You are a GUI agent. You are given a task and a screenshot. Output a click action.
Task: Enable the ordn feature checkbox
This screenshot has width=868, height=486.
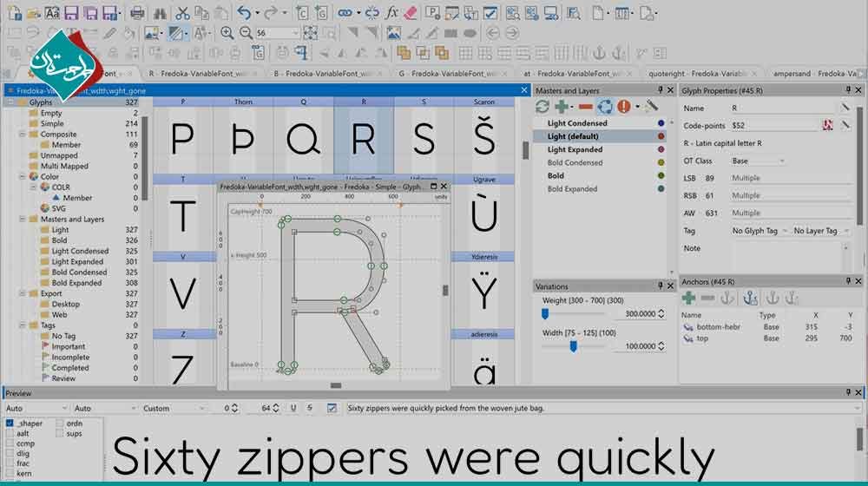59,423
